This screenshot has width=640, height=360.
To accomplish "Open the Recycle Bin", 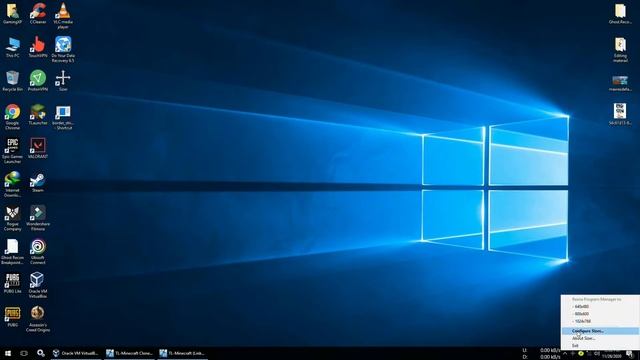I will 12,80.
